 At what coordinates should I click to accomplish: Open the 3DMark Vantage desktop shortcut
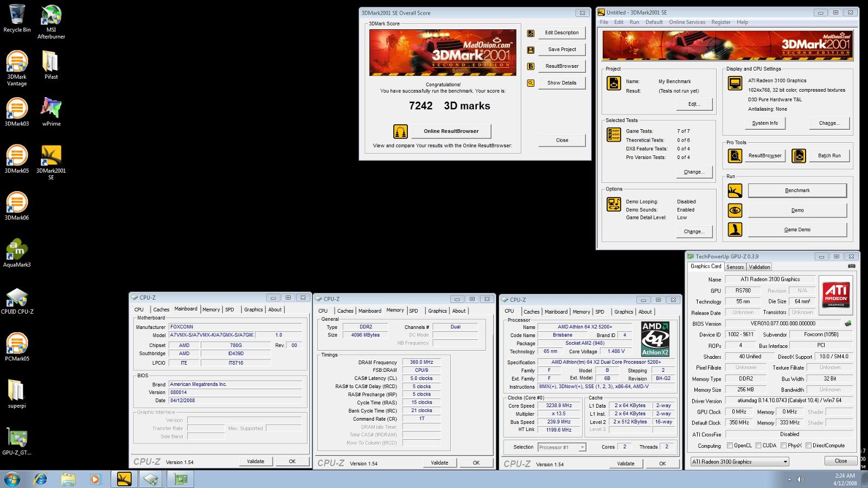pyautogui.click(x=17, y=68)
